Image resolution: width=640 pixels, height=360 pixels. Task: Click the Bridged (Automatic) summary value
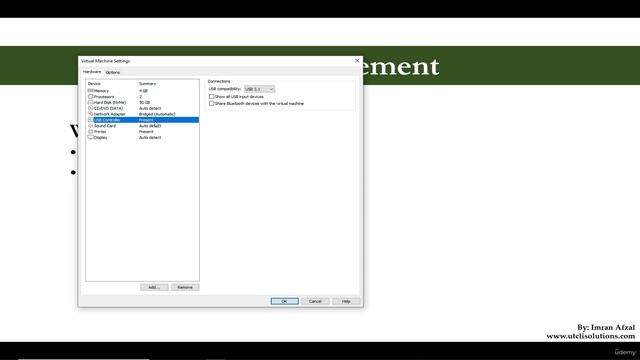pos(157,114)
